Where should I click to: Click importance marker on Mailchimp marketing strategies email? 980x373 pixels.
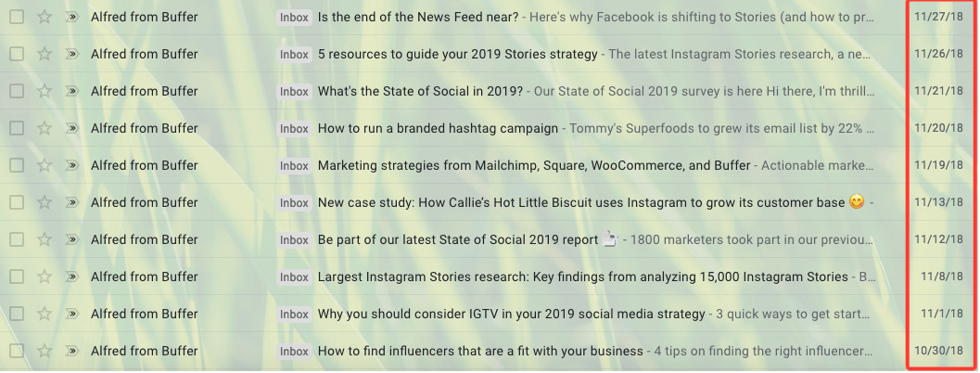[71, 165]
